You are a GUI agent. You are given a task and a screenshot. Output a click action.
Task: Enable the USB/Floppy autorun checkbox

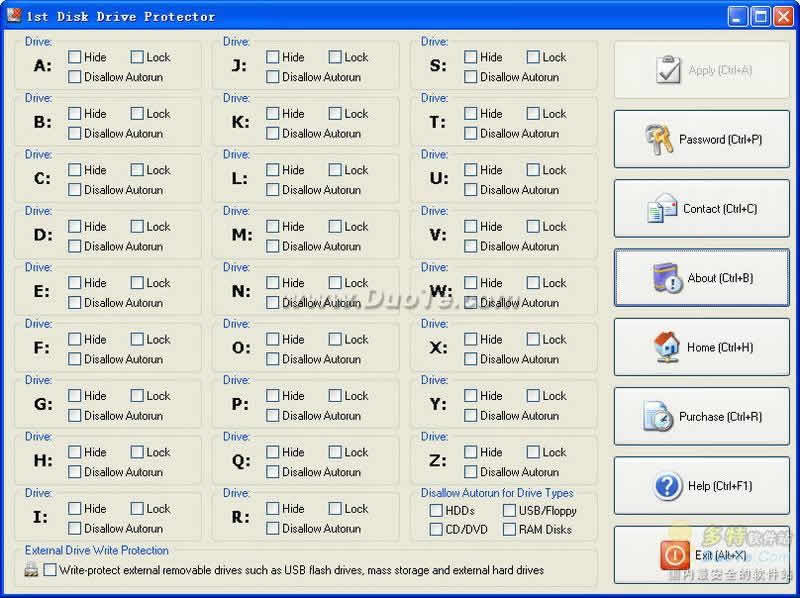tap(509, 510)
